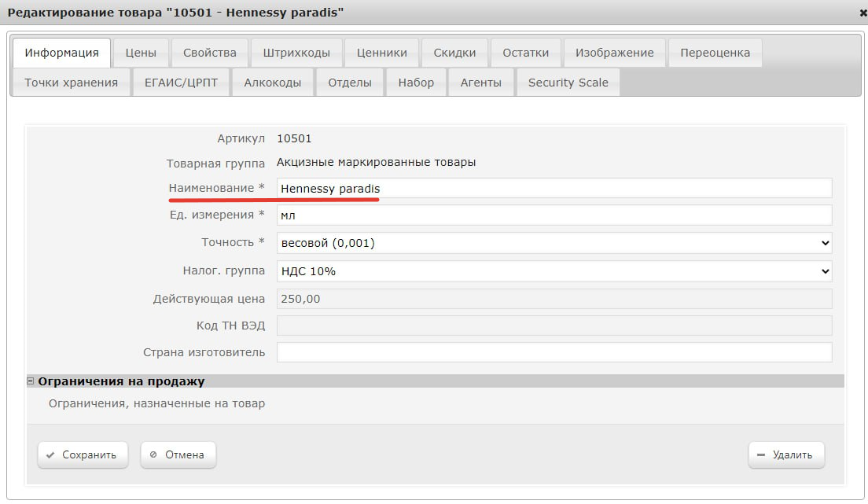The height and width of the screenshot is (504, 868).
Task: Open the Security Scale tab
Action: coord(568,83)
